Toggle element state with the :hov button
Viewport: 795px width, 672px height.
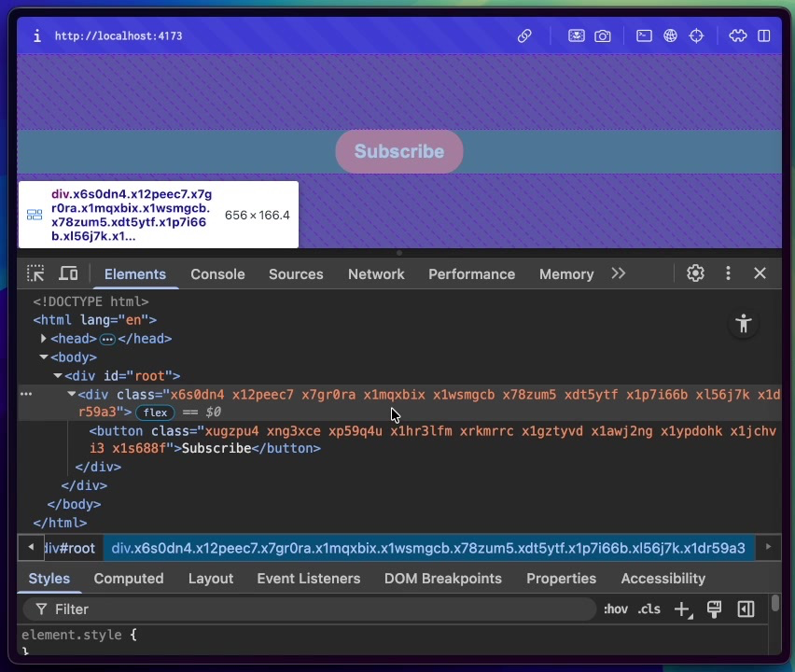tap(616, 609)
